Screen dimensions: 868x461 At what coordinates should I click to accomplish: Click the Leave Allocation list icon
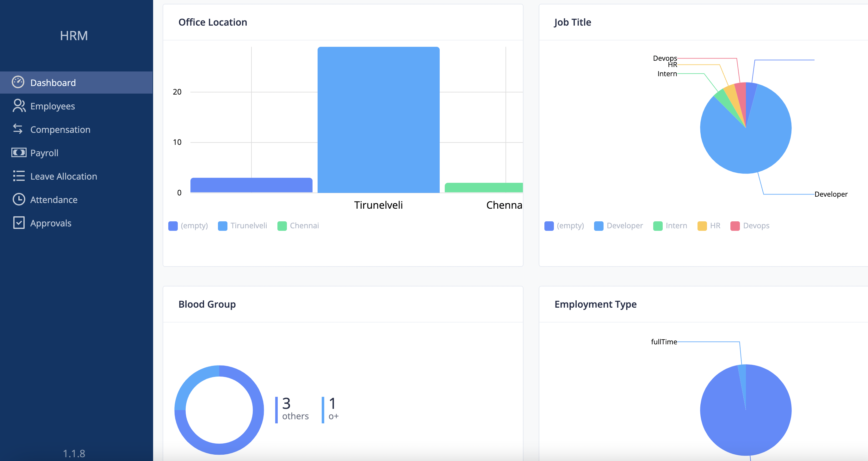pos(19,176)
